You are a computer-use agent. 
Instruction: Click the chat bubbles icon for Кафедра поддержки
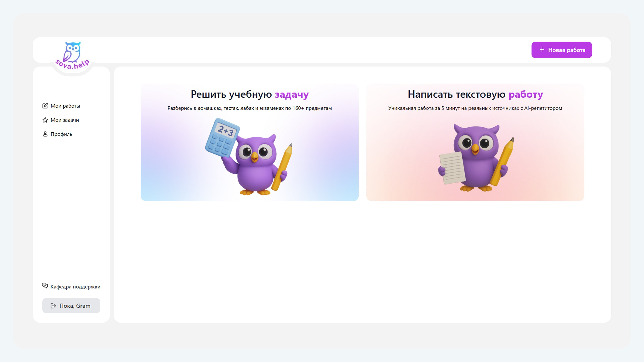(45, 286)
